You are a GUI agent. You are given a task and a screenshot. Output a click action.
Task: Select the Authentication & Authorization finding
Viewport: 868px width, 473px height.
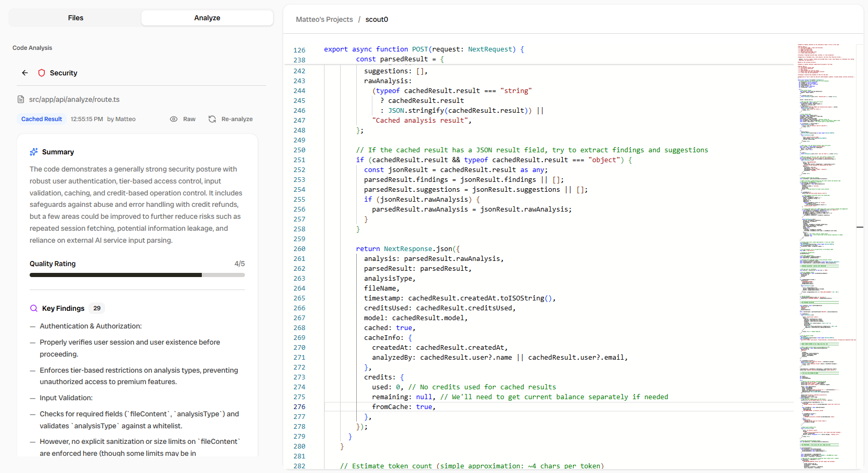click(90, 326)
